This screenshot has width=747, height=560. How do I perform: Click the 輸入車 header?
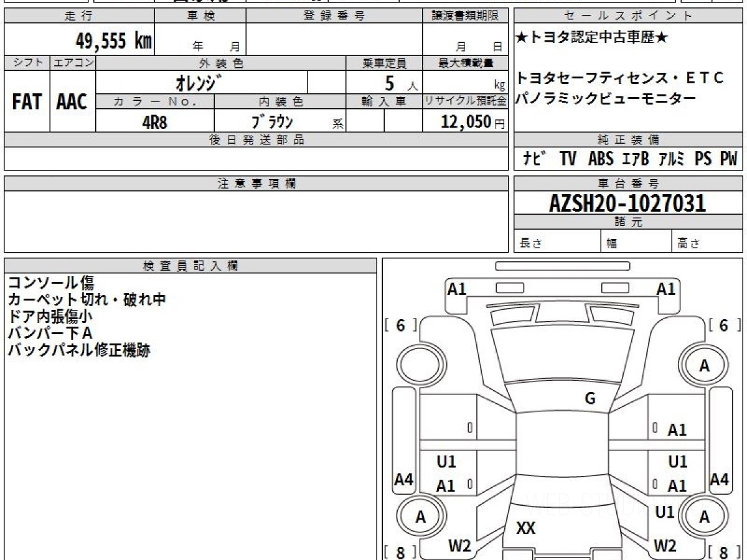click(x=384, y=101)
